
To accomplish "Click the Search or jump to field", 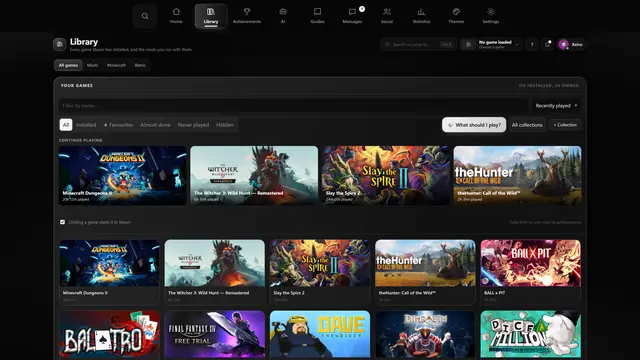I will [x=418, y=44].
